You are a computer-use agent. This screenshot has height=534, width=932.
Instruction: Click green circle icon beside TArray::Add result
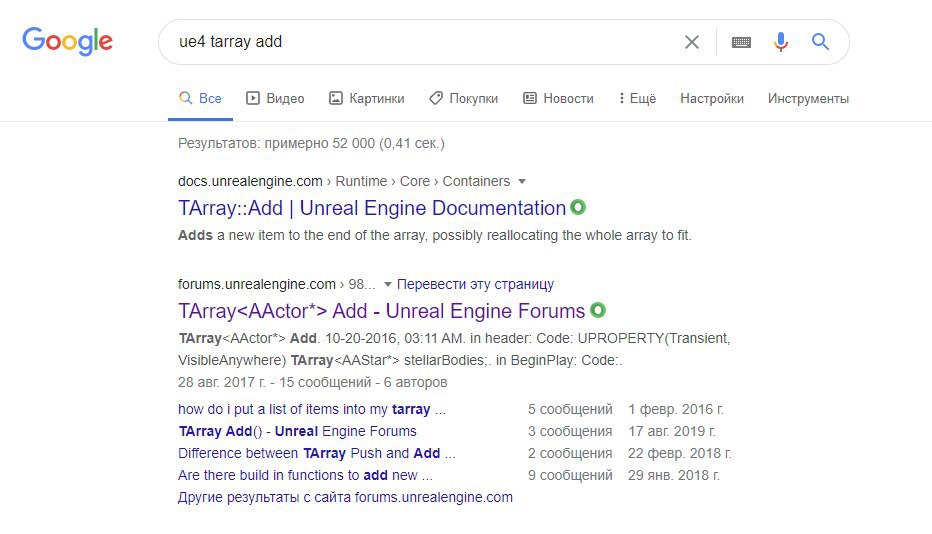click(x=578, y=207)
